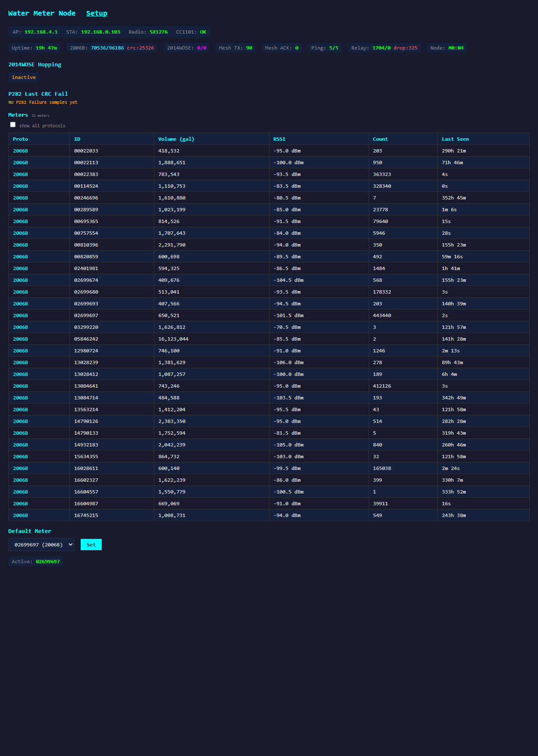538x756 pixels.
Task: Click the inactive hopping status badge
Action: click(24, 77)
